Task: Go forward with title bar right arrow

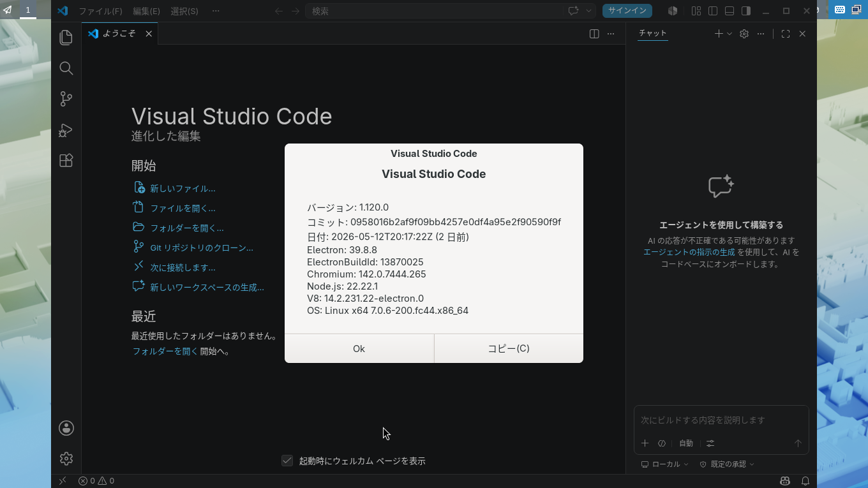Action: (296, 11)
